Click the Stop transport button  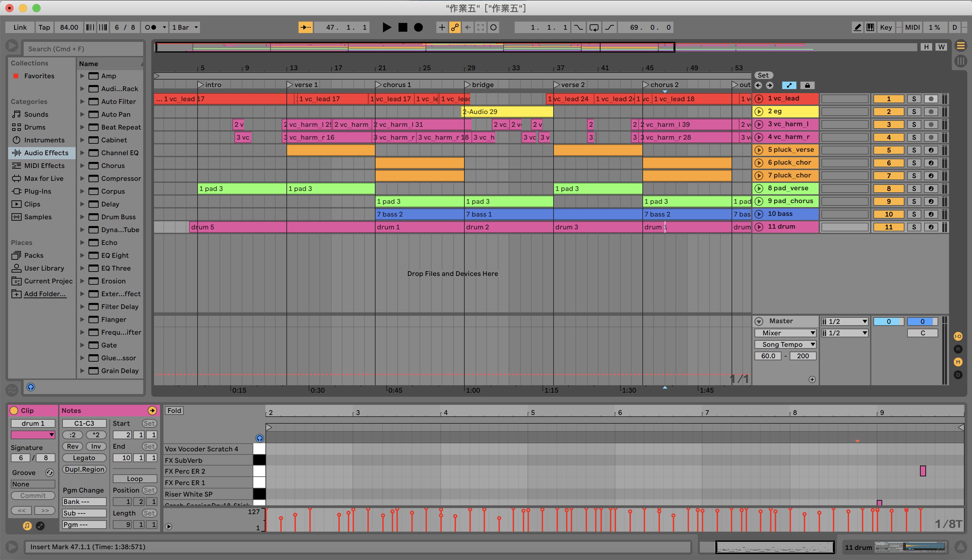click(x=403, y=27)
